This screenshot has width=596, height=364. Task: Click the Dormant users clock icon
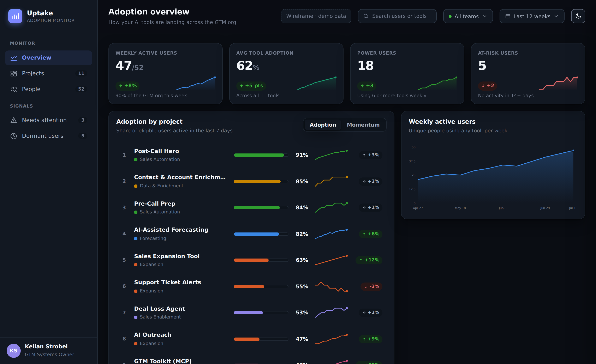click(x=13, y=136)
